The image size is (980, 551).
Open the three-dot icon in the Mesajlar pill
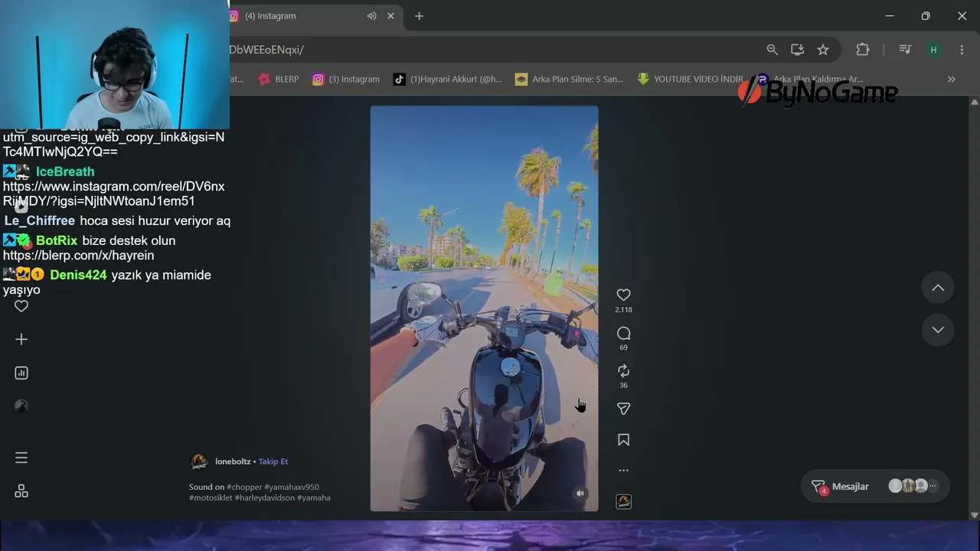(933, 486)
